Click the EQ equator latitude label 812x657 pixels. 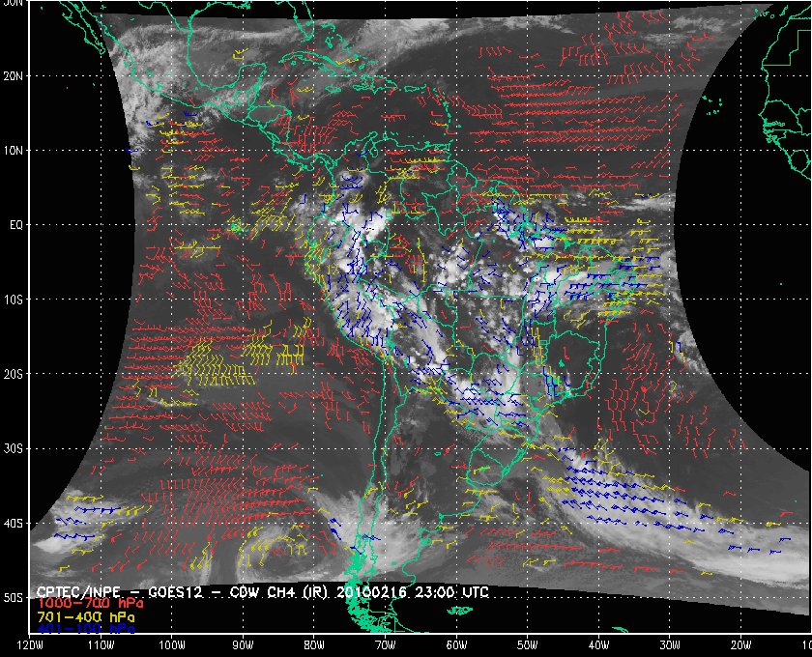pyautogui.click(x=16, y=225)
